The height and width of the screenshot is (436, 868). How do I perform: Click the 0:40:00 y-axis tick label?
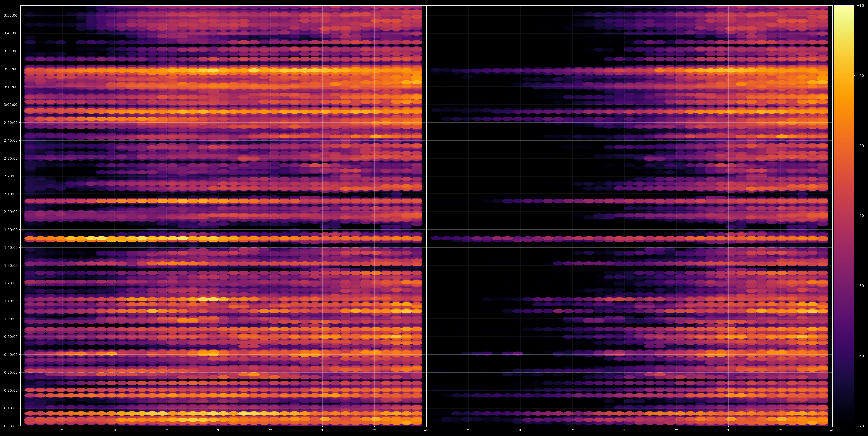[x=10, y=354]
